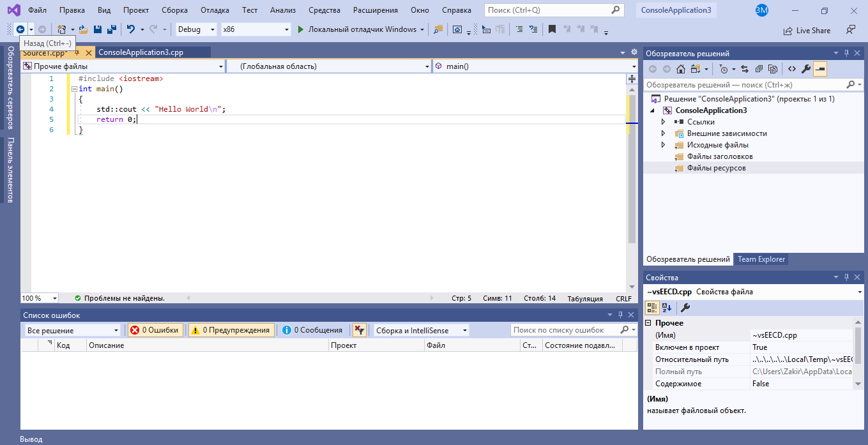Image resolution: width=868 pixels, height=445 pixels.
Task: Click the Toggle Bookmark icon
Action: point(552,29)
